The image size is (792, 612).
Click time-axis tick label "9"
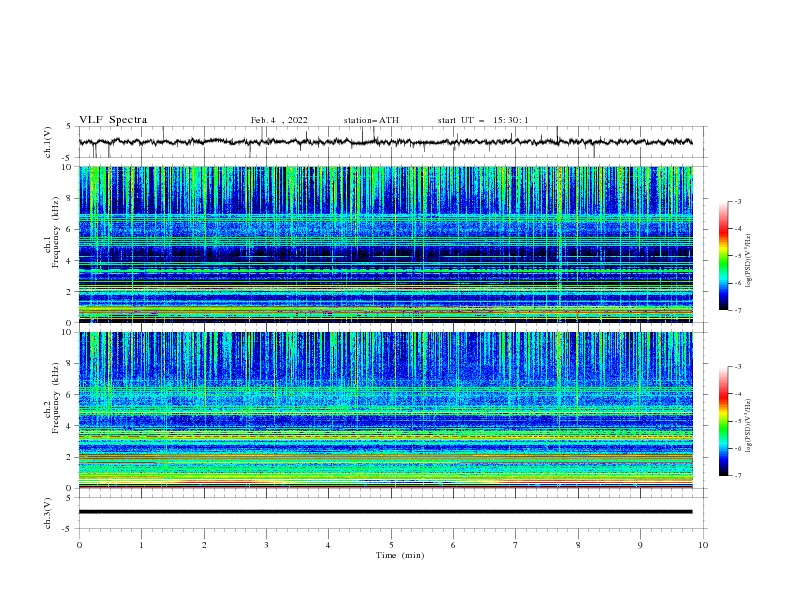pos(640,545)
